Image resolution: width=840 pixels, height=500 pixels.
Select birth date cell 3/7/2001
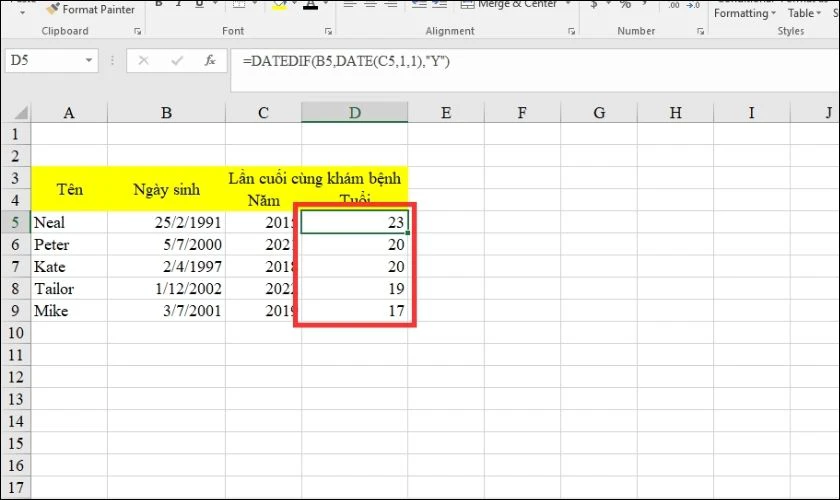166,310
